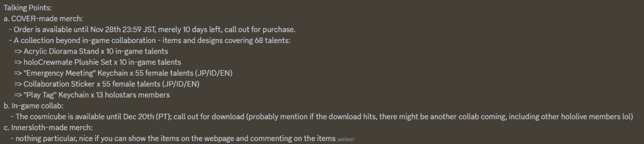This screenshot has height=144, width=644.
Task: Click the 'Emergency Meeting' Keychain line
Action: (x=123, y=73)
